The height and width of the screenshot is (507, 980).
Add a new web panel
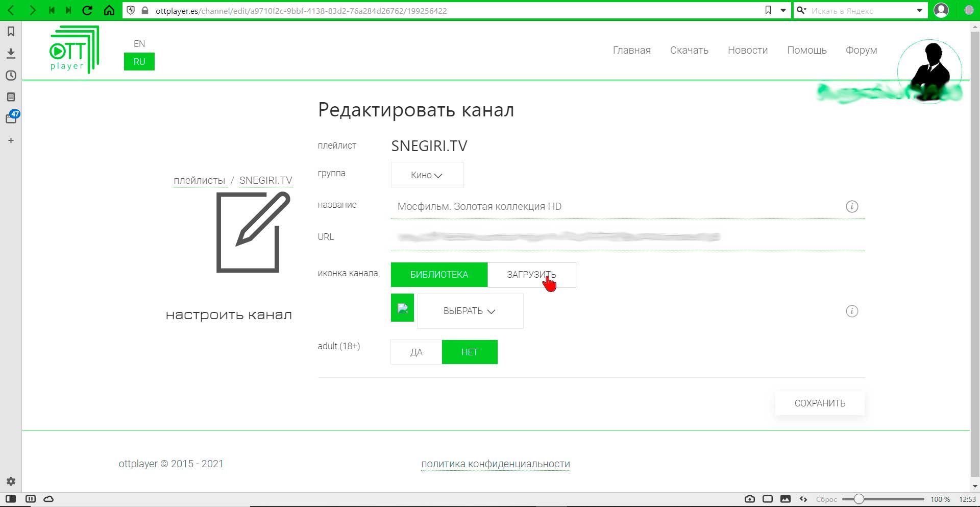tap(11, 140)
